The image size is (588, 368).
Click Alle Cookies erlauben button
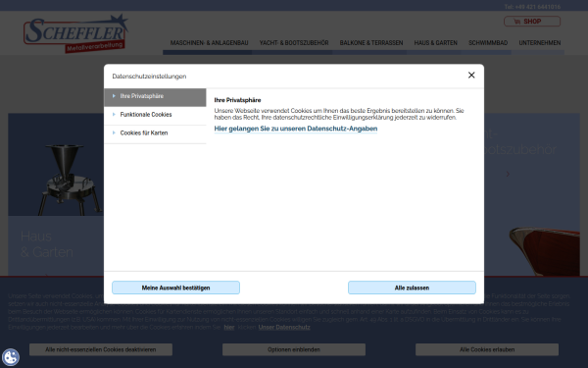pos(487,349)
